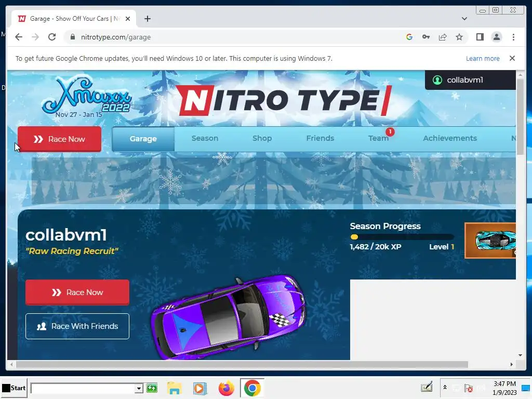This screenshot has height=399, width=532.
Task: Open the tablet input panel icon
Action: coord(427,388)
